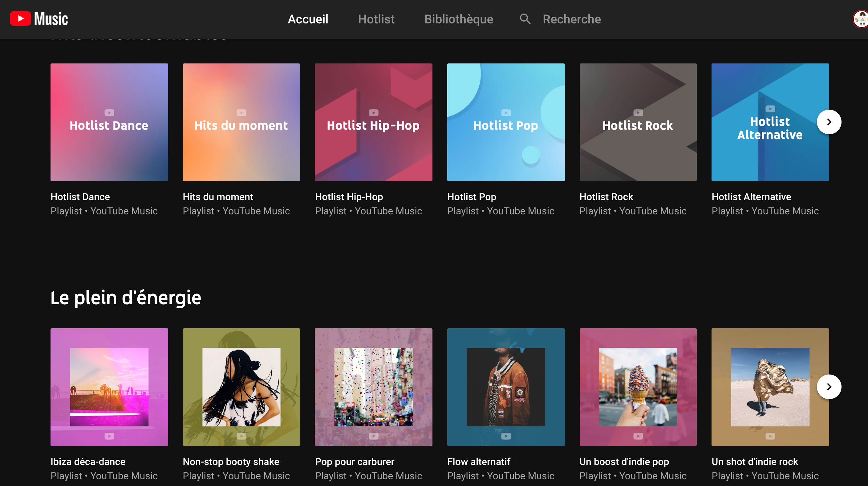Image resolution: width=868 pixels, height=486 pixels.
Task: Navigate to the Hotlist tab
Action: coord(375,19)
